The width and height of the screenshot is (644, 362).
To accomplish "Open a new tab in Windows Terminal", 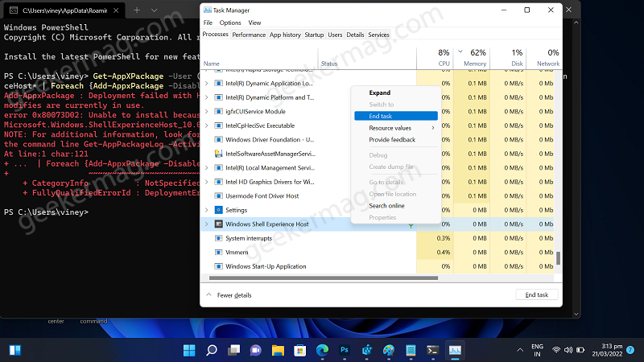I will tap(137, 10).
